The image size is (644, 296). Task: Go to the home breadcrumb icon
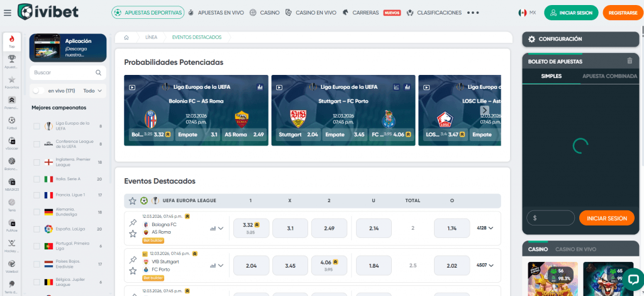tap(126, 37)
